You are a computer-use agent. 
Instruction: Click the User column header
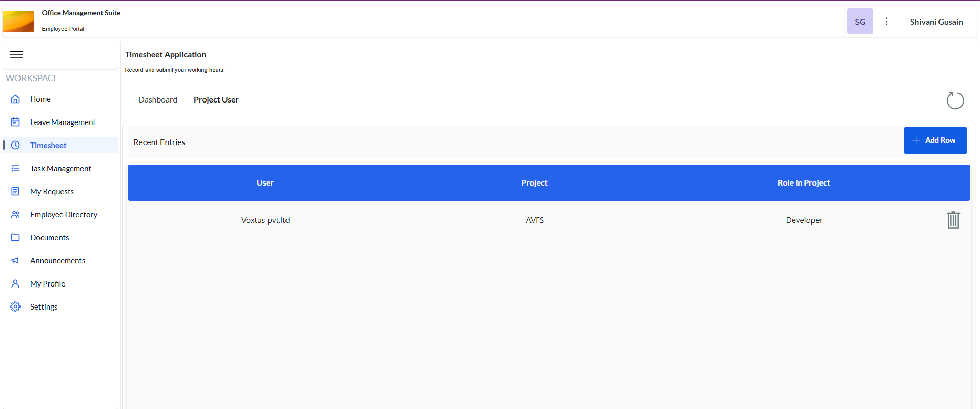(x=265, y=183)
